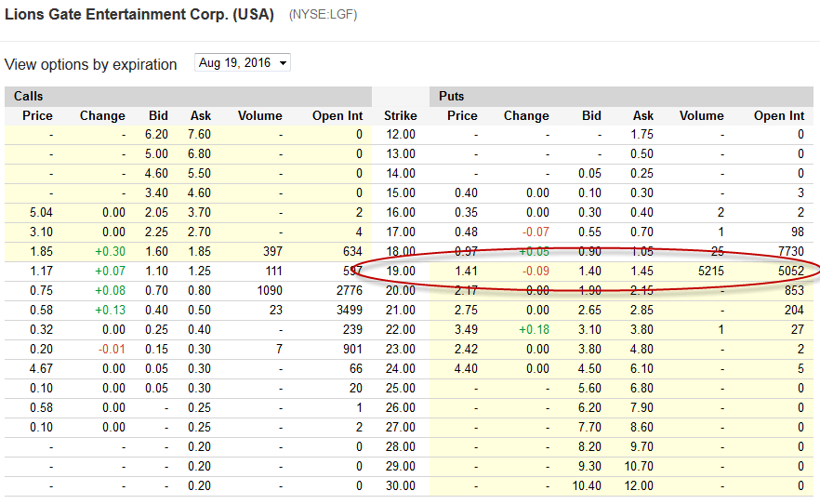Click put open interest 5052
Image resolution: width=820 pixels, height=504 pixels.
coord(790,271)
